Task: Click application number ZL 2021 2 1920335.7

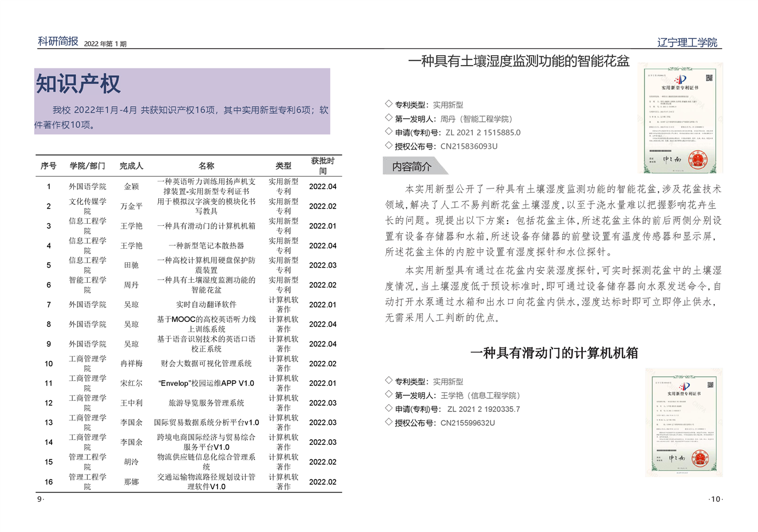Action: [484, 409]
